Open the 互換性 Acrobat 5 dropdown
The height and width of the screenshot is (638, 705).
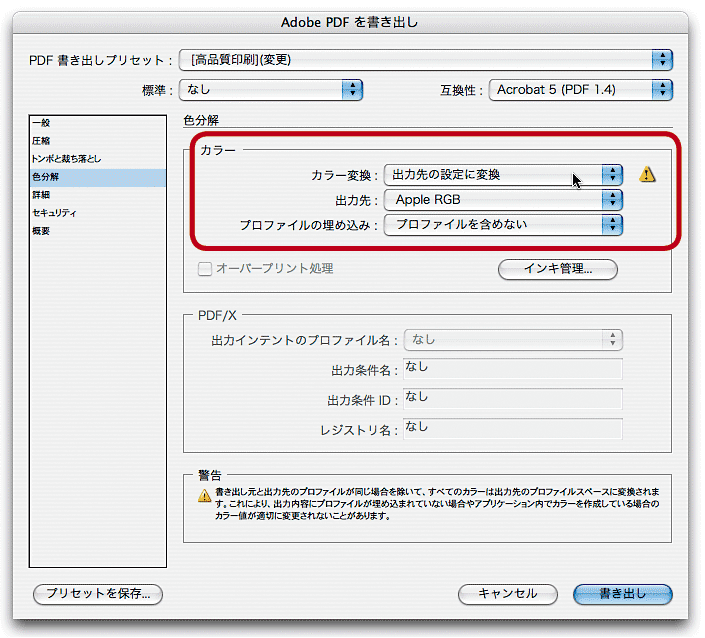[580, 90]
